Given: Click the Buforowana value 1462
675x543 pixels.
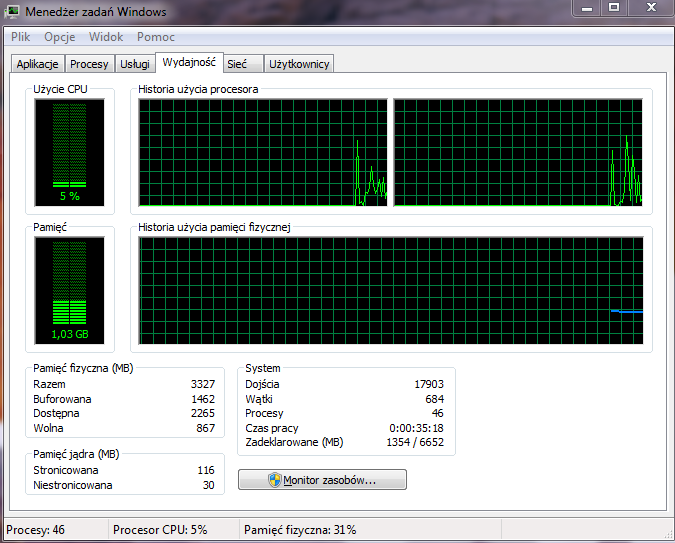Looking at the screenshot, I should click(x=203, y=399).
